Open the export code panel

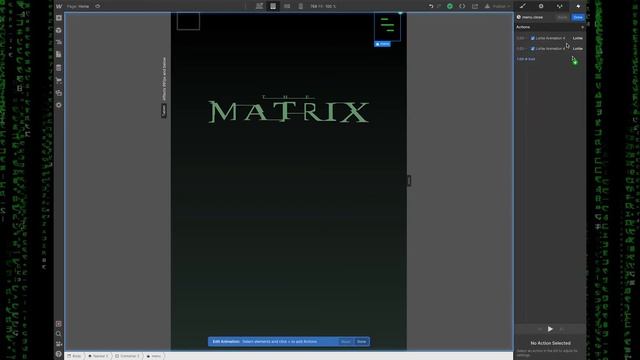pos(462,6)
